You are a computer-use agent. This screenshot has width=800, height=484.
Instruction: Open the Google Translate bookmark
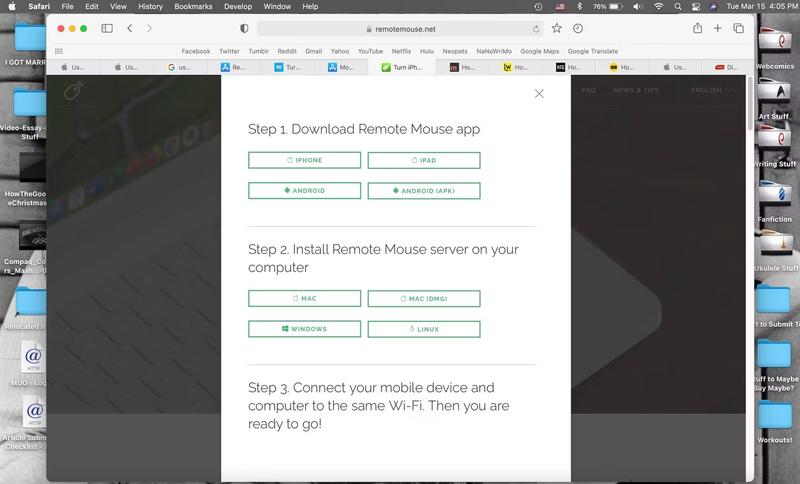point(593,51)
